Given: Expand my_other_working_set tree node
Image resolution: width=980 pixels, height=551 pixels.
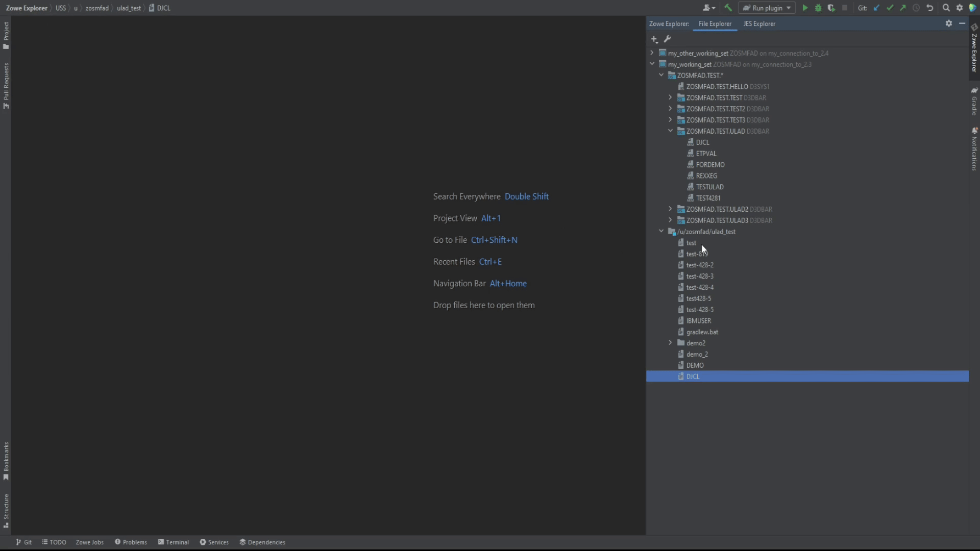Looking at the screenshot, I should pyautogui.click(x=652, y=53).
